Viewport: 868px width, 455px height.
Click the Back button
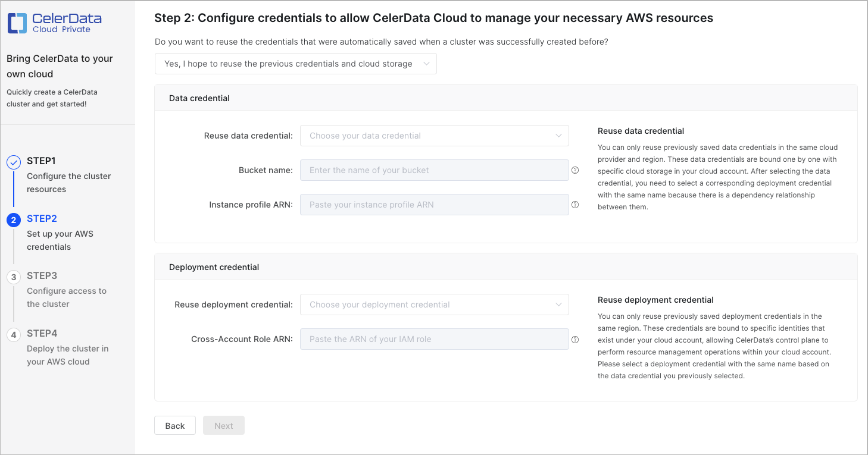174,425
